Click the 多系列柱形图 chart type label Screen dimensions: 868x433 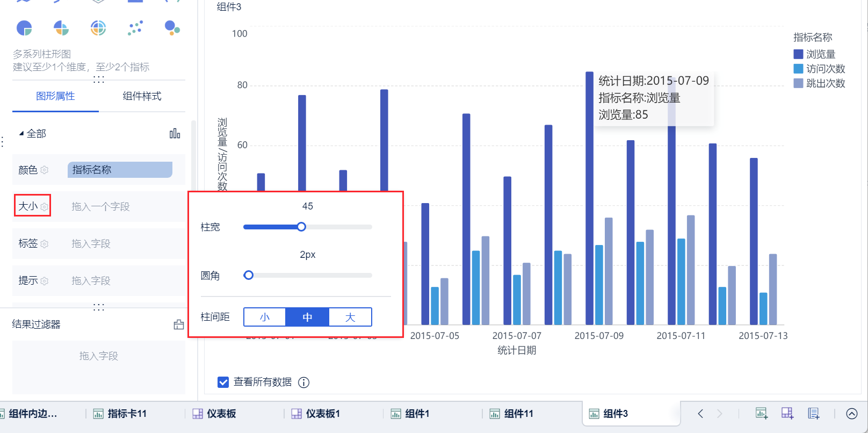pos(42,54)
